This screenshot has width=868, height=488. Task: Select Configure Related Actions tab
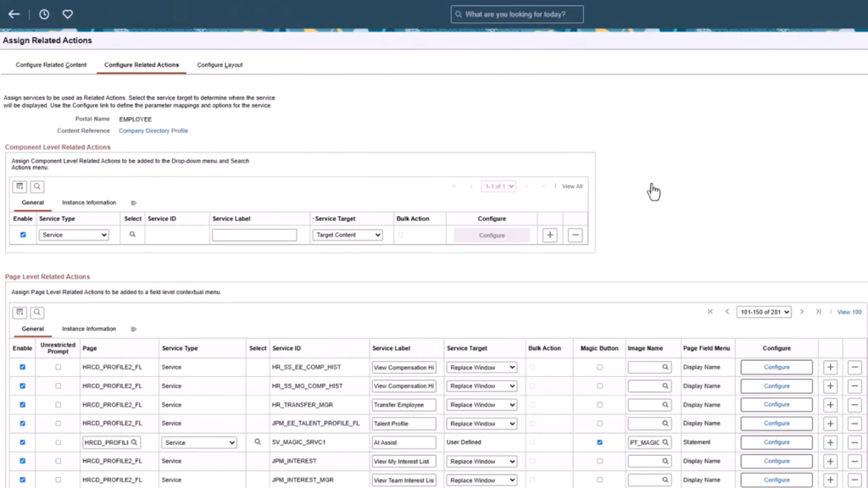(142, 64)
